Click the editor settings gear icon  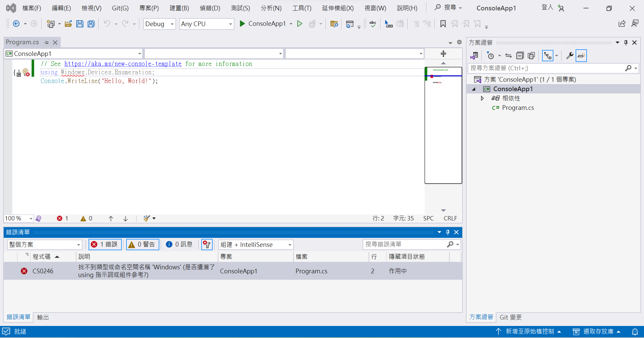[x=460, y=42]
